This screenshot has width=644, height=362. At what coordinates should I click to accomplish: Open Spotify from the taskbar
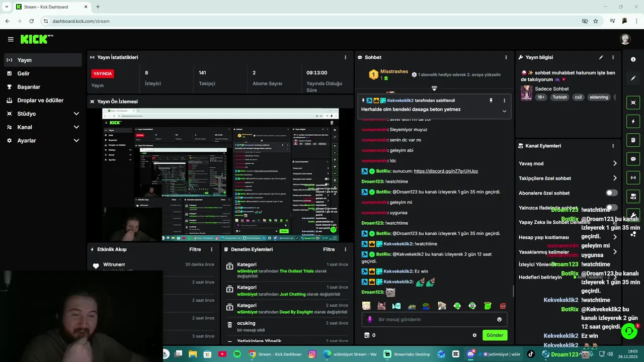coord(237,354)
